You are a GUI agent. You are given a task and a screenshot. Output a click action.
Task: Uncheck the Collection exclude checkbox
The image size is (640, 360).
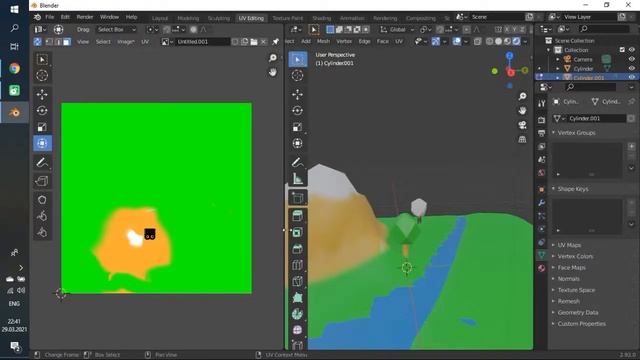coord(622,50)
